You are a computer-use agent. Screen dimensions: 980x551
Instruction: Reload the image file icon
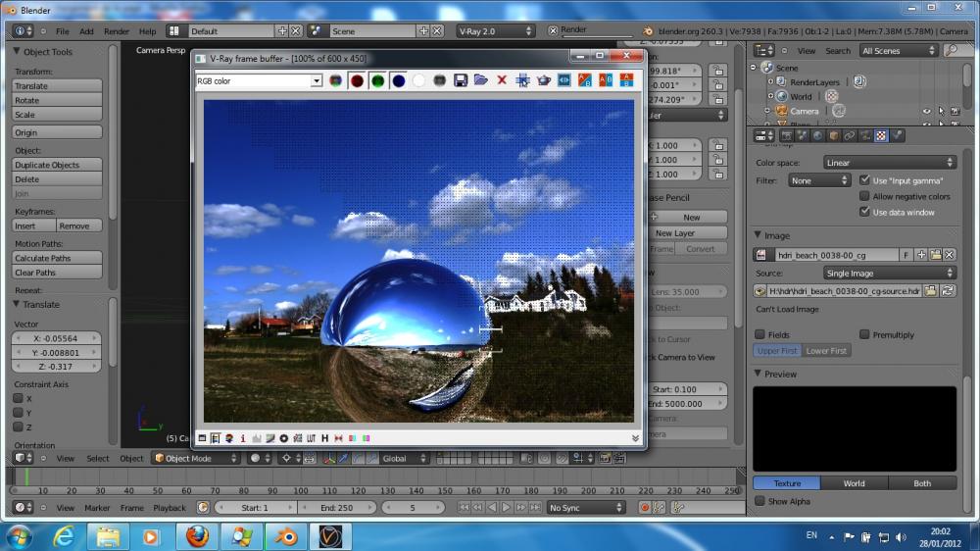948,291
